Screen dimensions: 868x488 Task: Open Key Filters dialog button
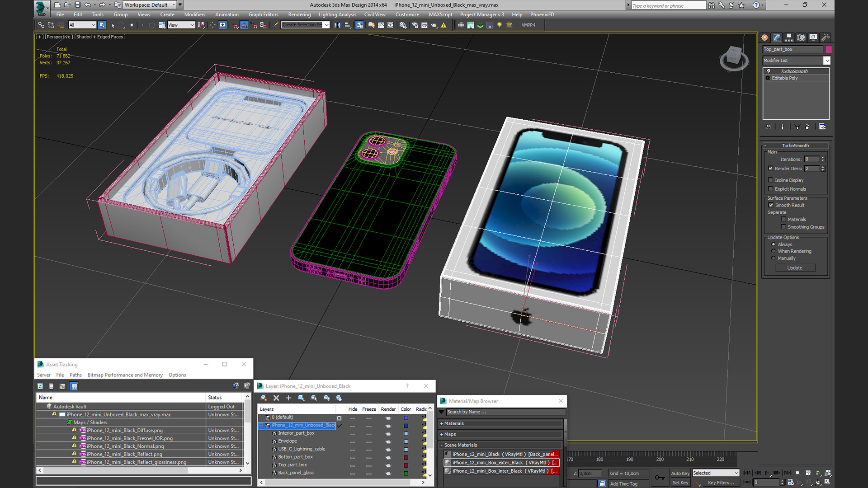tap(721, 483)
